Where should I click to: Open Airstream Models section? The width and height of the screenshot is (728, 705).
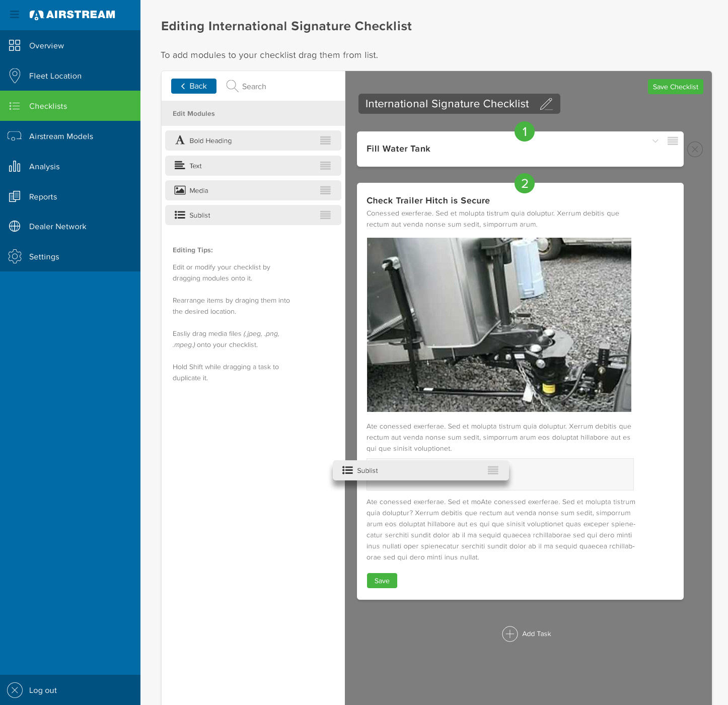[70, 136]
